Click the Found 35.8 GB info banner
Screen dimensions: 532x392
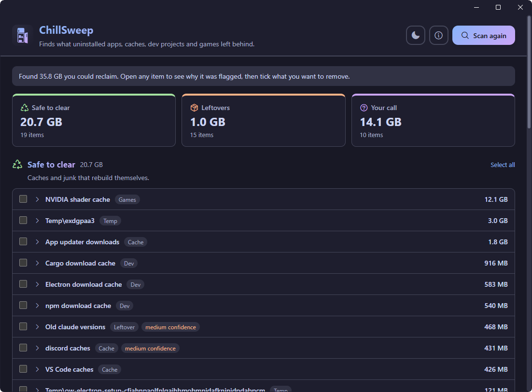263,76
